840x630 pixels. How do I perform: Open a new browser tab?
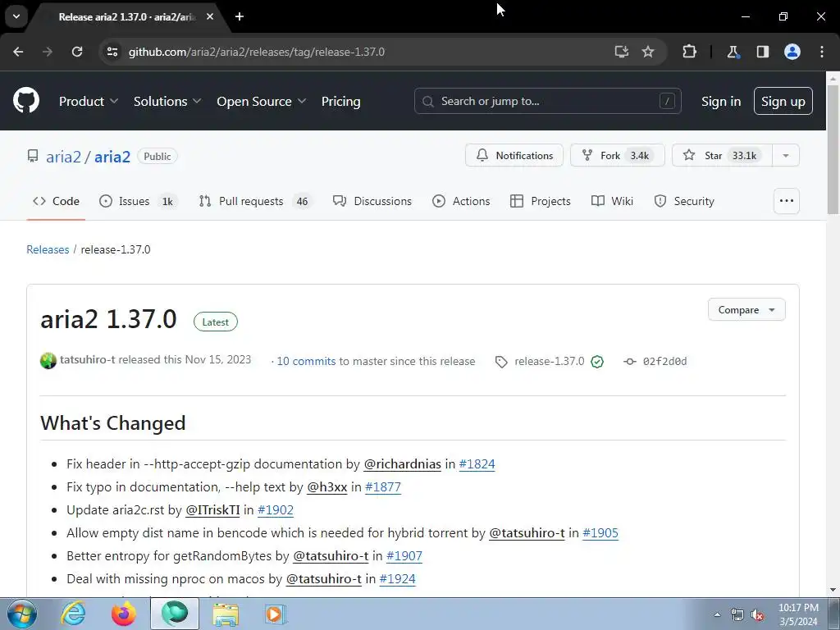pyautogui.click(x=240, y=16)
